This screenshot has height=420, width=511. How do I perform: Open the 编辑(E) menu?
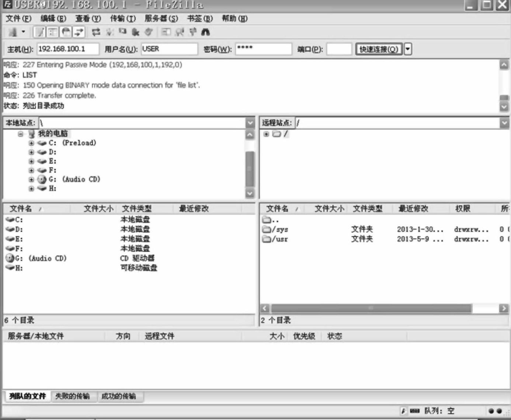[53, 18]
